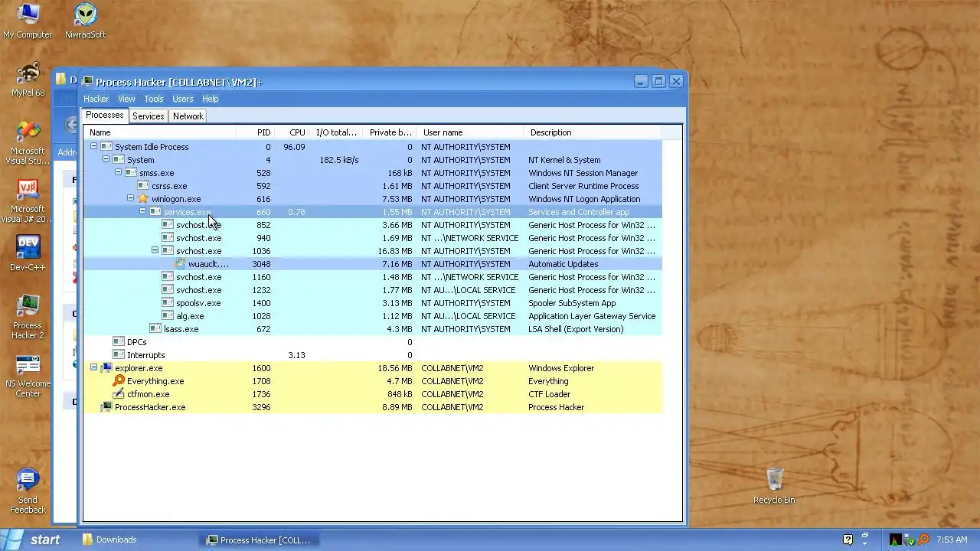Click the System Idle Process row icon
This screenshot has width=980, height=551.
(106, 147)
